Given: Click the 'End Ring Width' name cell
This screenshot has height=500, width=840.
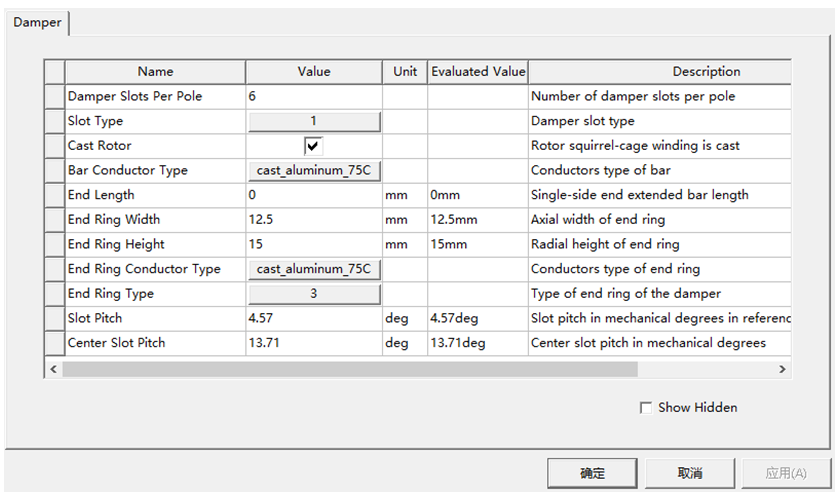Looking at the screenshot, I should (155, 220).
